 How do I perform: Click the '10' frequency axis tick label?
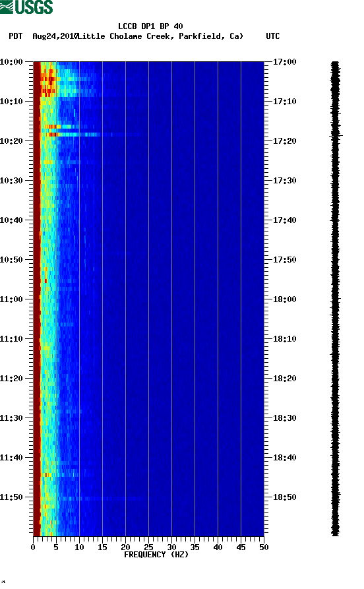[79, 547]
